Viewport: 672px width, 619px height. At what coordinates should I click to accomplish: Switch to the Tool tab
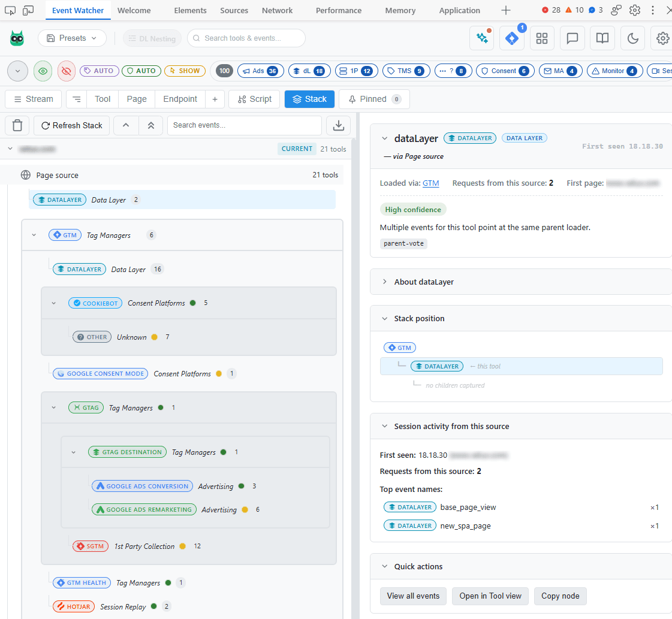[x=103, y=99]
